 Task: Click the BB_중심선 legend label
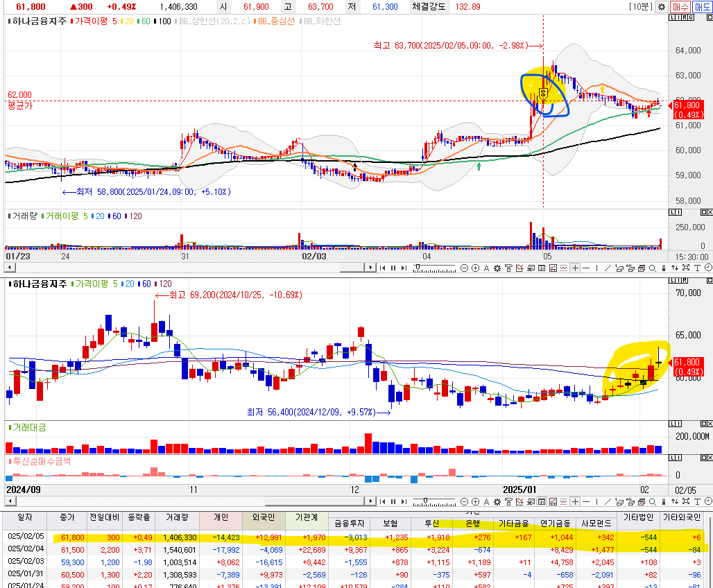tap(275, 21)
